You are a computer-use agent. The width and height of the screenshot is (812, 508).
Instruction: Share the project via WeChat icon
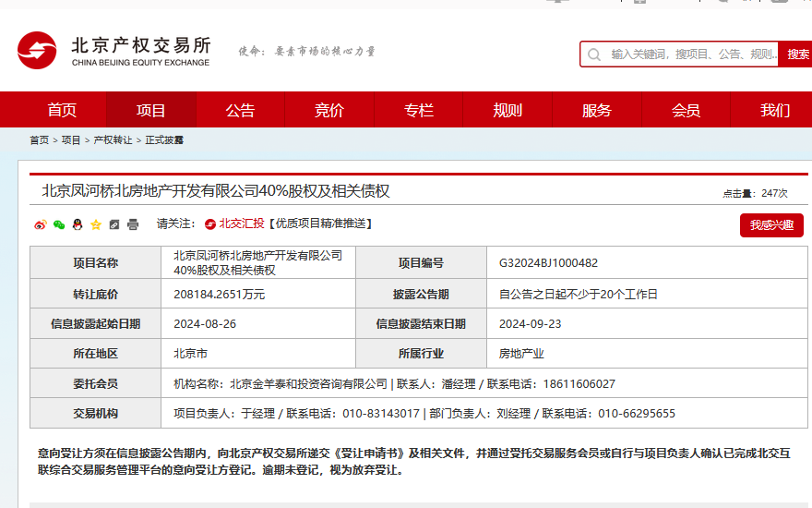(59, 224)
